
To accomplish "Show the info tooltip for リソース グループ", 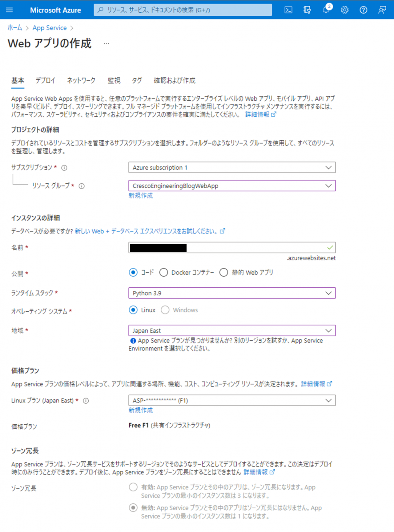I will [82, 186].
